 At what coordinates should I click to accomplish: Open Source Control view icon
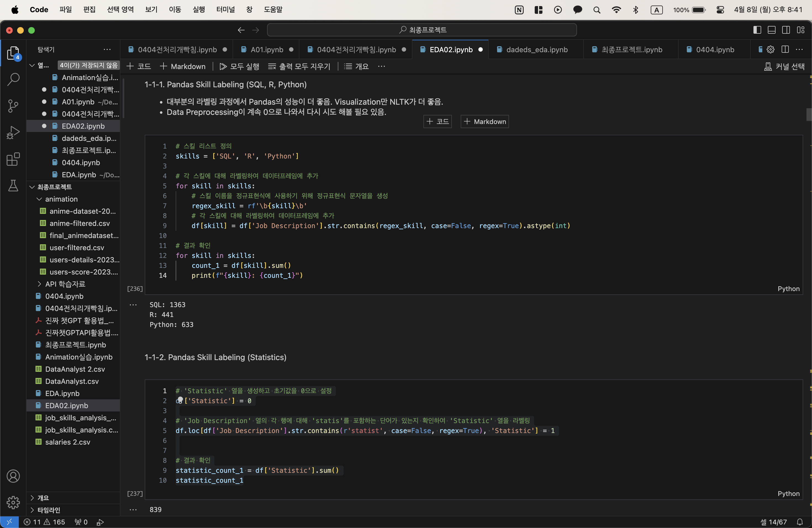(13, 106)
